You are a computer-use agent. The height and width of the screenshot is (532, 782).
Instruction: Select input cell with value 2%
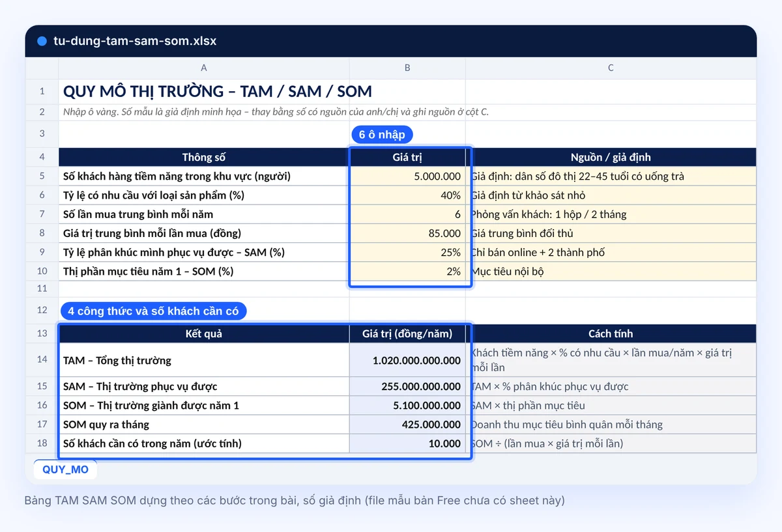pos(407,272)
